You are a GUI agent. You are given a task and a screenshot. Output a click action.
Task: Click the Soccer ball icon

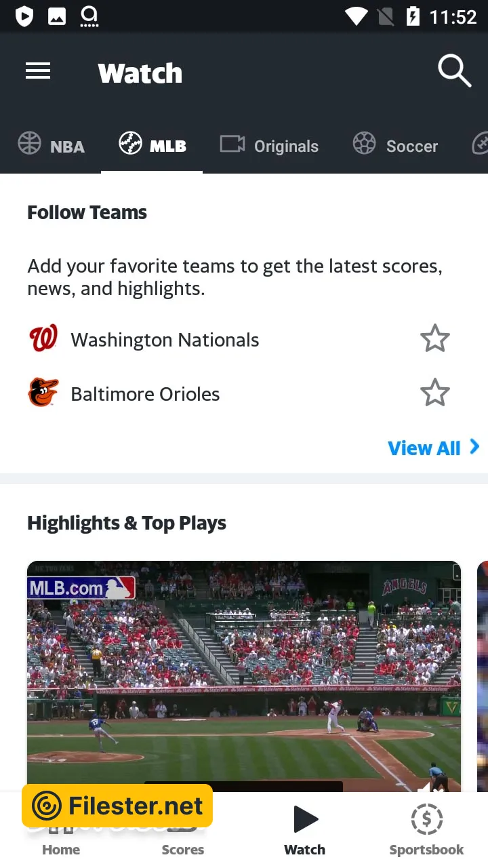(x=364, y=143)
